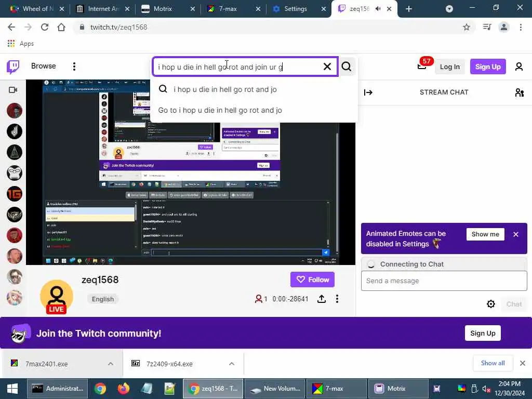Select the 'i hop u die in hell' search suggestion
The width and height of the screenshot is (532, 399).
tap(254, 89)
